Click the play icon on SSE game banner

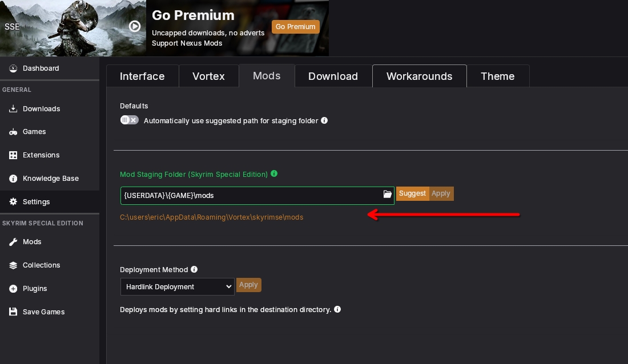(135, 26)
